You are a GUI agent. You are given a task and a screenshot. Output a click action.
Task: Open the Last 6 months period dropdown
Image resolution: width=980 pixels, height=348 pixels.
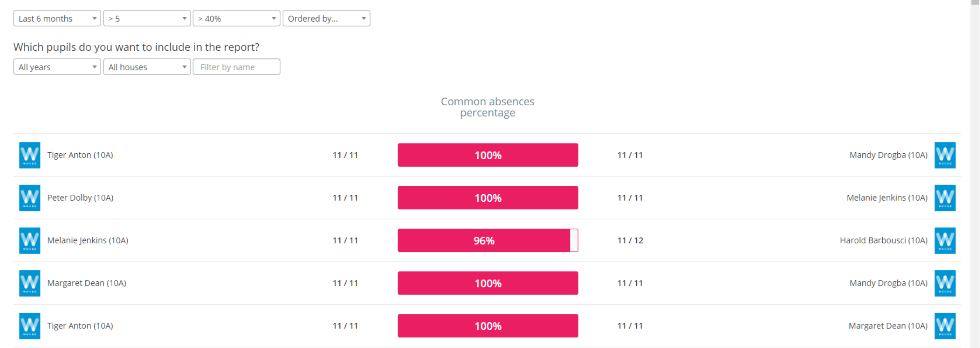(57, 18)
